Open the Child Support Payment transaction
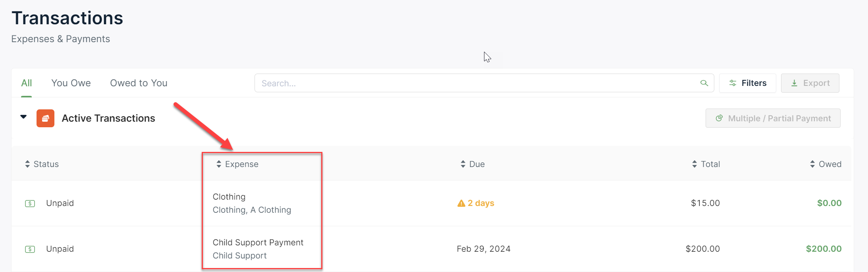868x272 pixels. pos(258,243)
